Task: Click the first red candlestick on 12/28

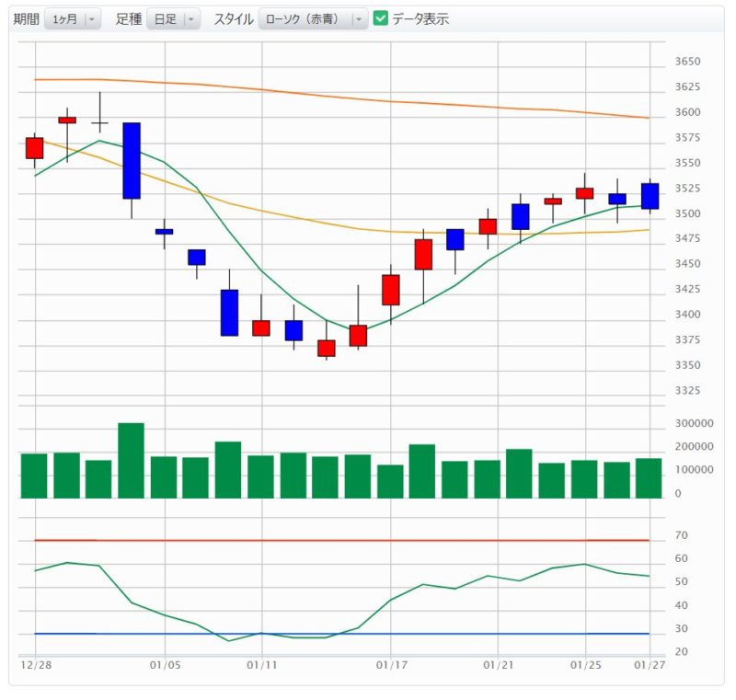Action: coord(35,148)
